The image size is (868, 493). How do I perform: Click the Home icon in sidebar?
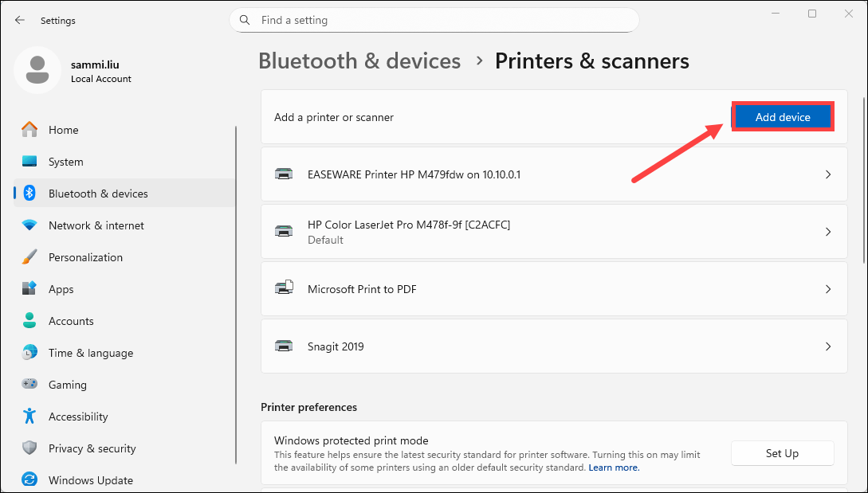(x=29, y=130)
